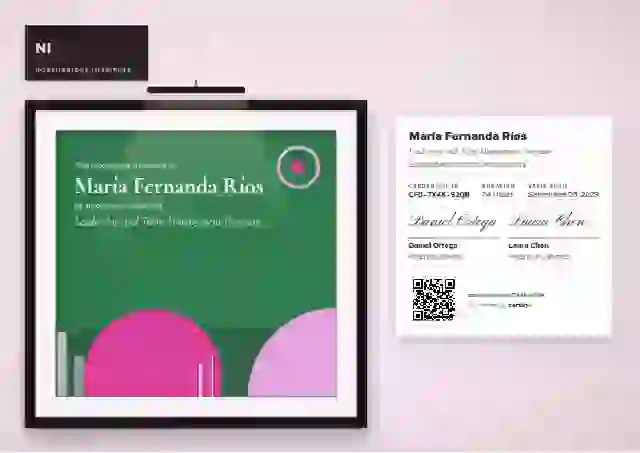Select the credential ID value starting 'CRD-'
Viewport: 640px width, 453px height.
click(x=439, y=195)
